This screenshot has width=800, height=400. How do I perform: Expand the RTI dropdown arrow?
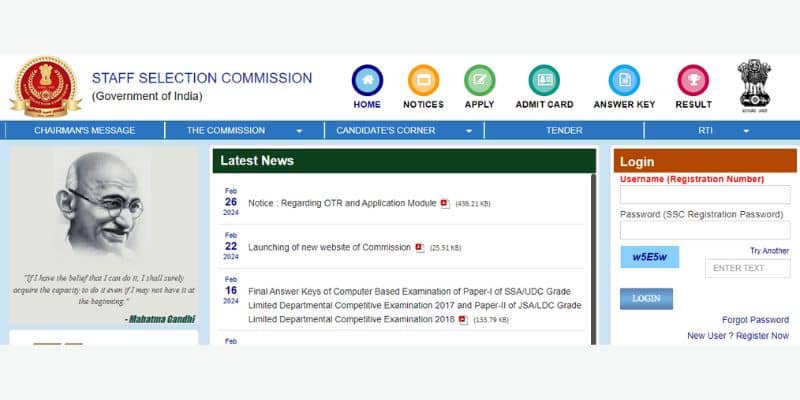pyautogui.click(x=746, y=132)
